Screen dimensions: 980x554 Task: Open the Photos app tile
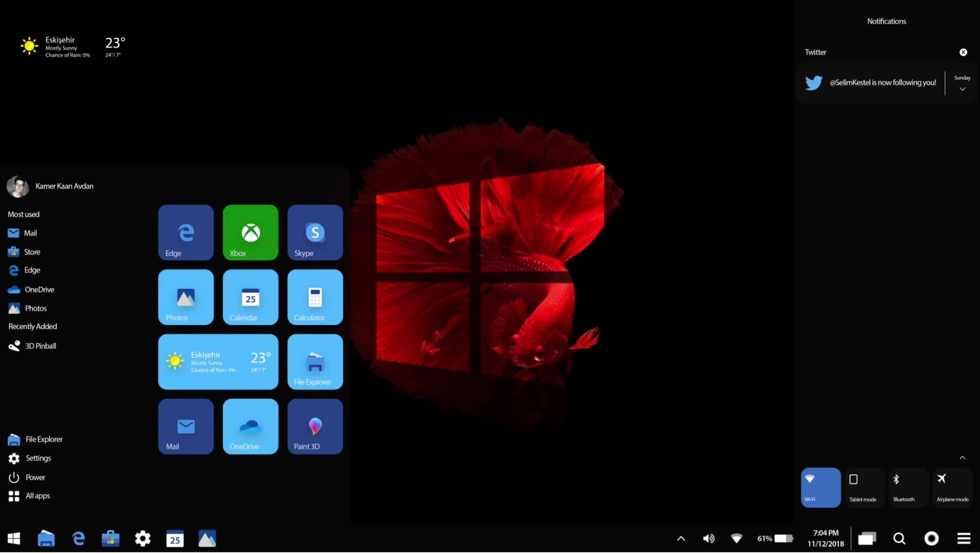[x=187, y=297]
